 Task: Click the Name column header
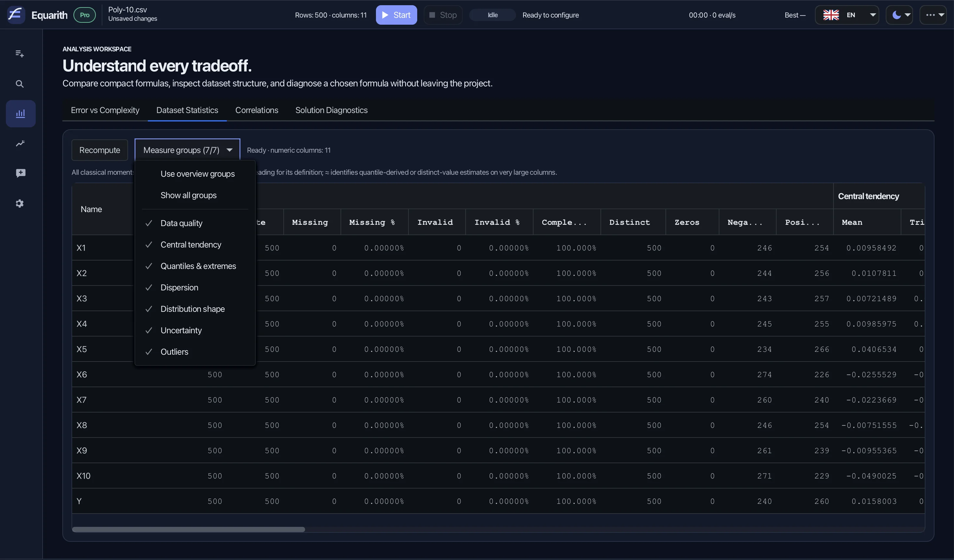click(91, 209)
